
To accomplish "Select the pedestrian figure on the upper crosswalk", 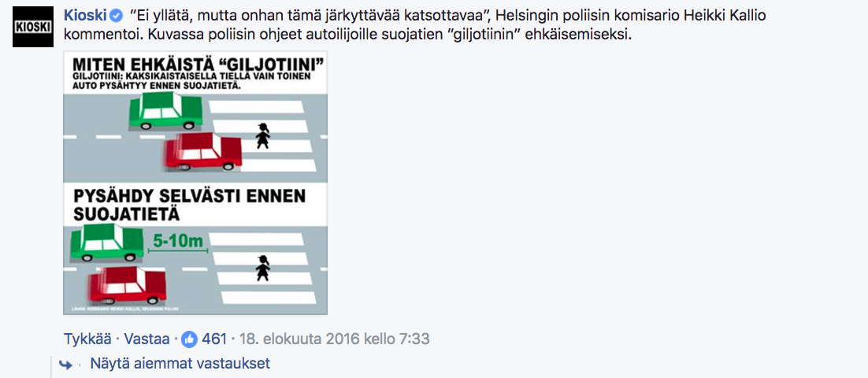I will click(x=264, y=135).
